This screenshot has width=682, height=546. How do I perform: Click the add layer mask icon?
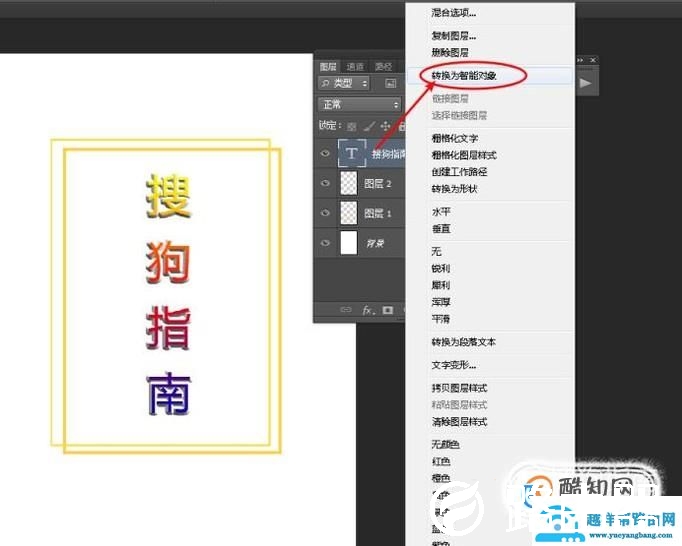click(388, 310)
